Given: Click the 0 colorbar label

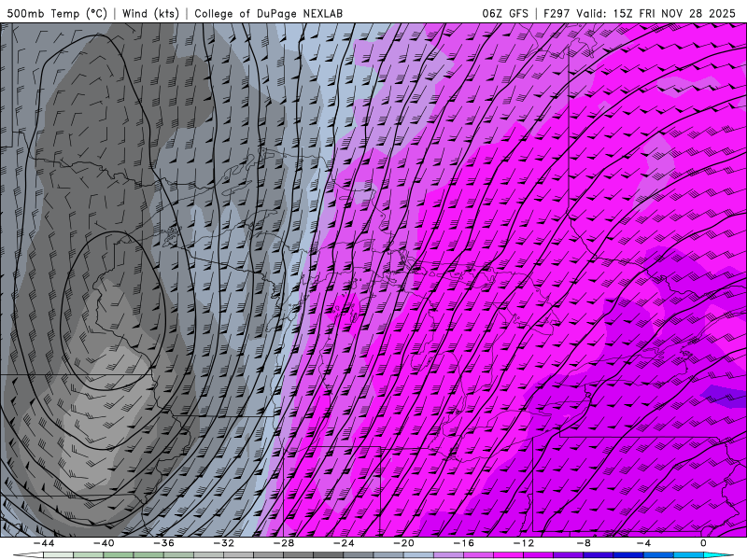Looking at the screenshot, I should (704, 543).
